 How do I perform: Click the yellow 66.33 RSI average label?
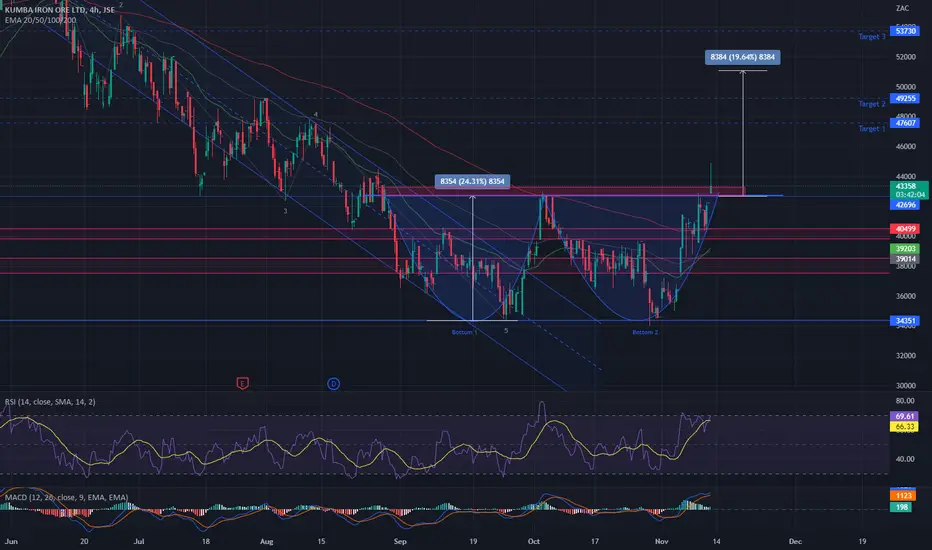click(x=905, y=426)
